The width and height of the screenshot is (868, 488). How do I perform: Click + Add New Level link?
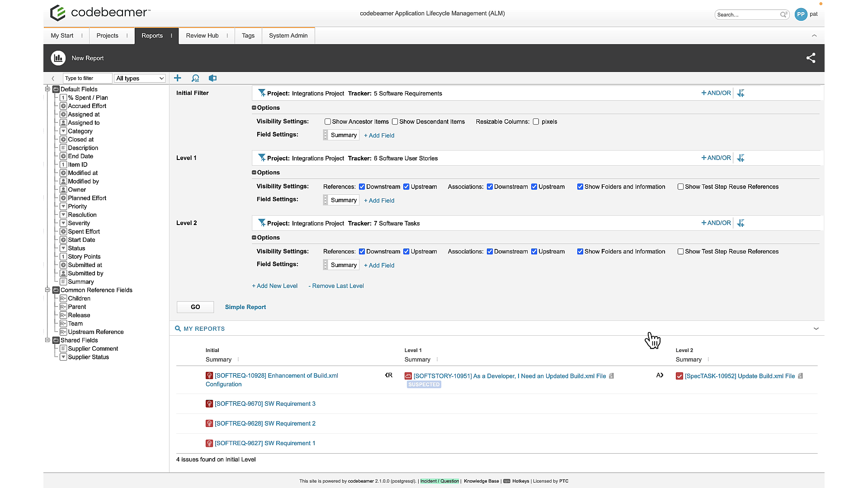tap(275, 286)
